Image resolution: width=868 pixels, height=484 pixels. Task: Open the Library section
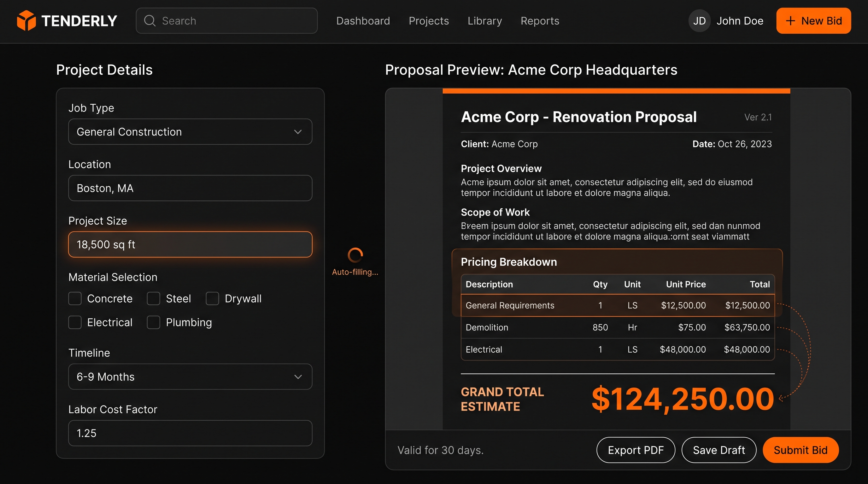[x=484, y=21]
